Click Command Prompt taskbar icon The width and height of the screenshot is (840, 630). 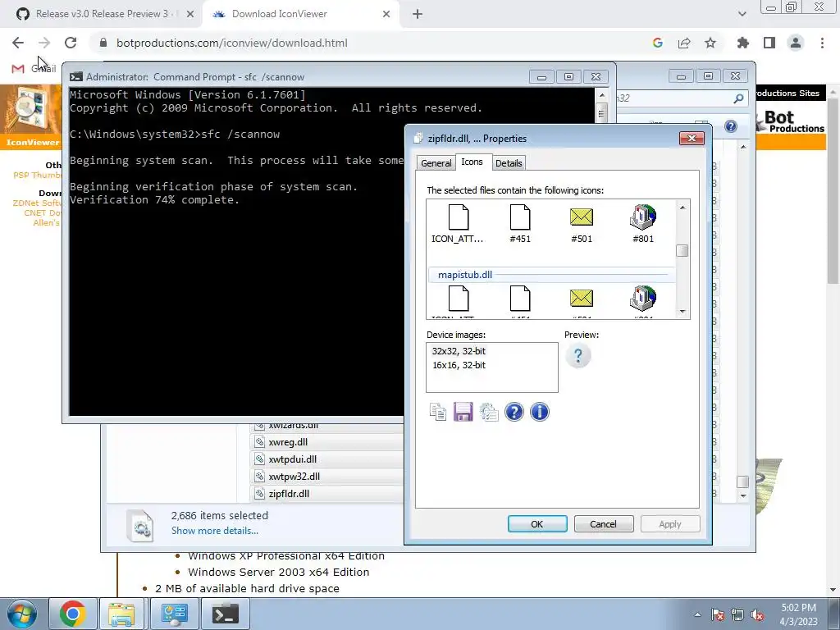[x=225, y=614]
